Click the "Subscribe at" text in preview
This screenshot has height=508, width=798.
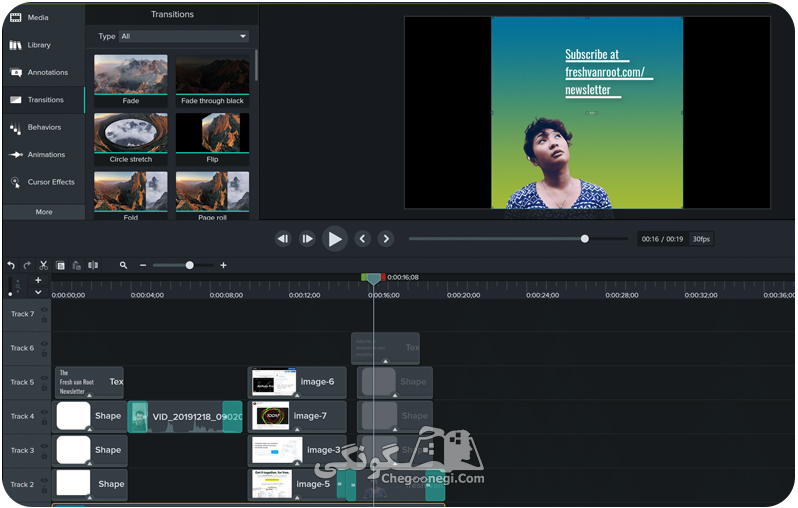pos(592,54)
